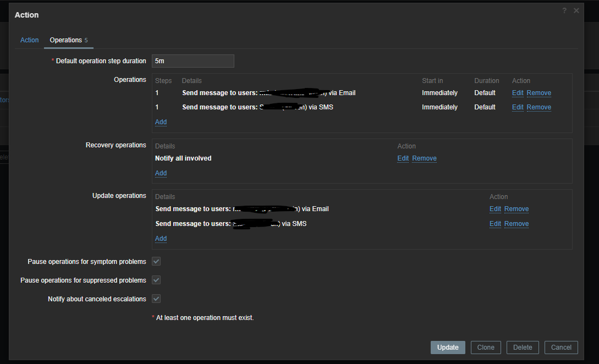Remove the Email update operation

[516, 209]
